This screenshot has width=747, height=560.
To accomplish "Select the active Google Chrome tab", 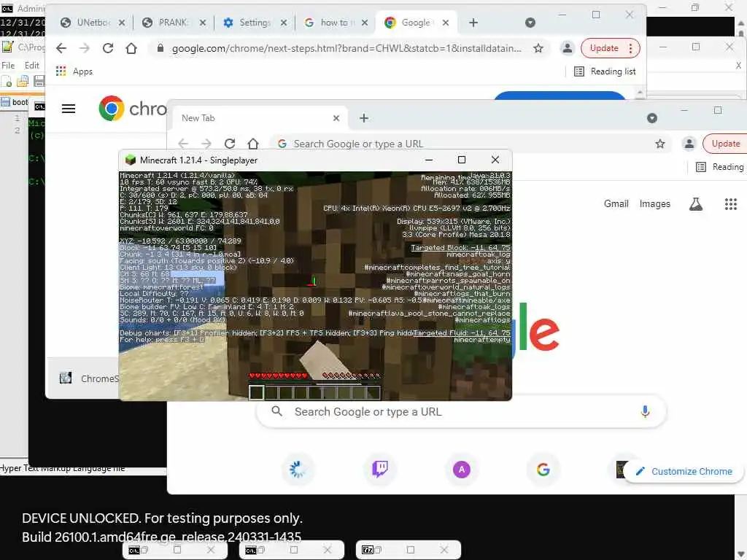I will pos(415,23).
